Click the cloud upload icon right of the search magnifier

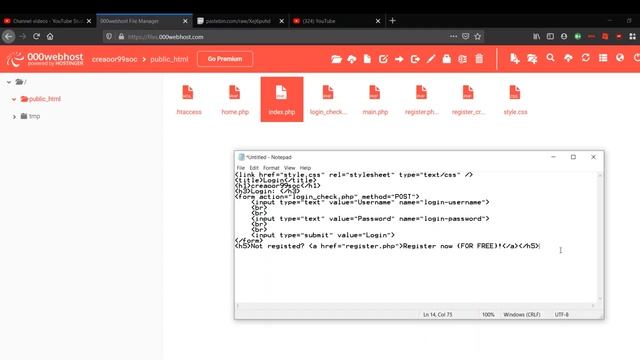(568, 58)
